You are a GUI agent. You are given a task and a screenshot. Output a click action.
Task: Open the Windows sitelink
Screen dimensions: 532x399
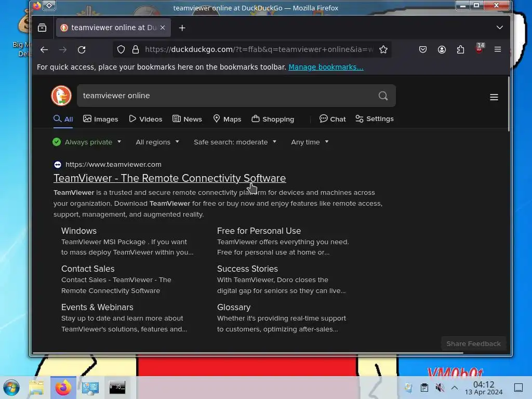[x=79, y=231]
